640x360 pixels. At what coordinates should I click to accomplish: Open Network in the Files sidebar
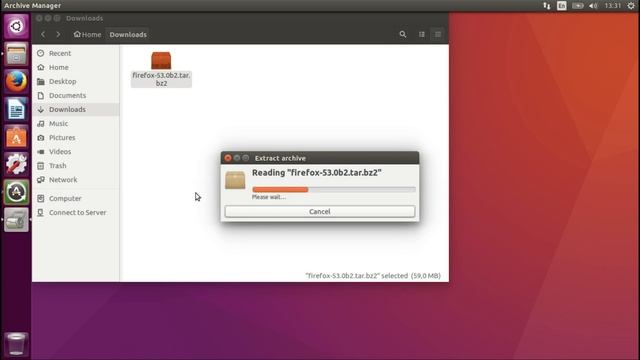(x=76, y=180)
